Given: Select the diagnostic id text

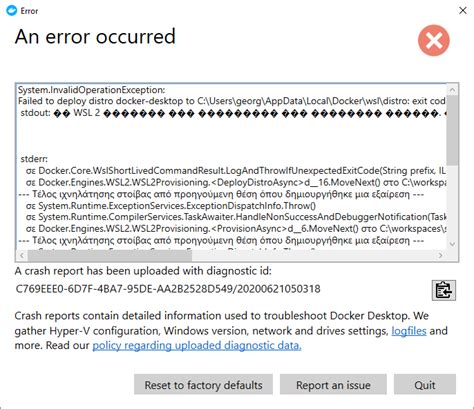Looking at the screenshot, I should coord(168,289).
